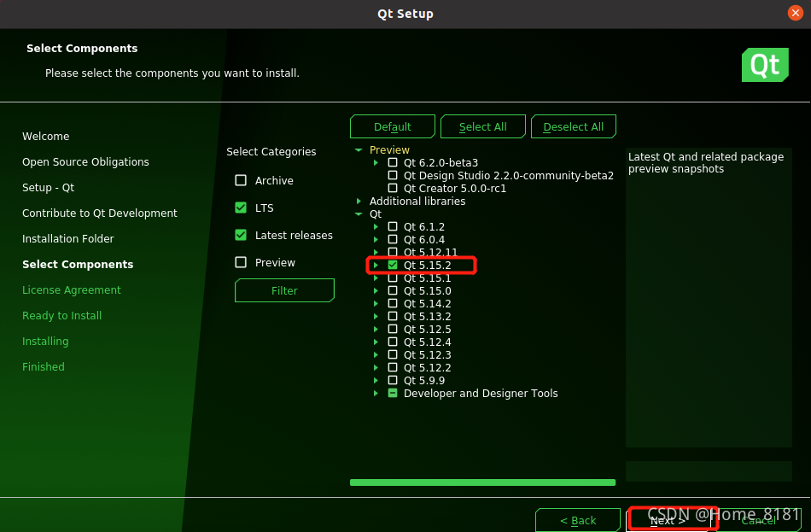This screenshot has width=811, height=532.
Task: Select the Qt 5.15.2 row label
Action: pyautogui.click(x=427, y=265)
